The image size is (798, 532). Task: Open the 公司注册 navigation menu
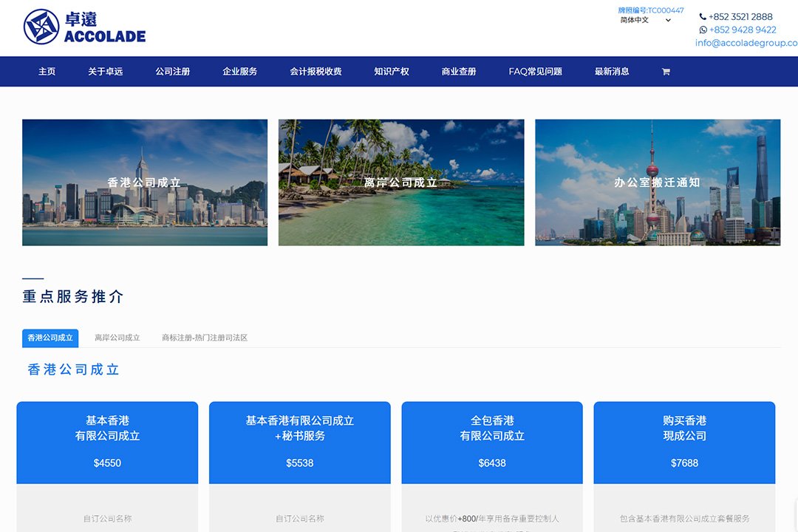pyautogui.click(x=172, y=72)
